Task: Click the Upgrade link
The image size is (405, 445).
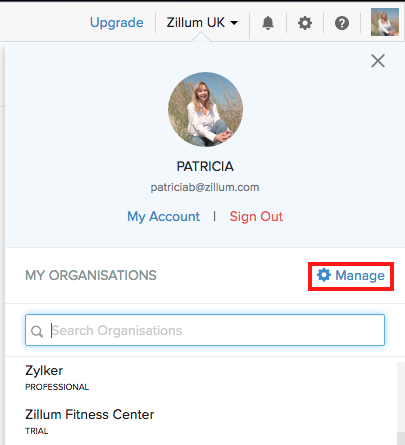Action: pos(117,22)
